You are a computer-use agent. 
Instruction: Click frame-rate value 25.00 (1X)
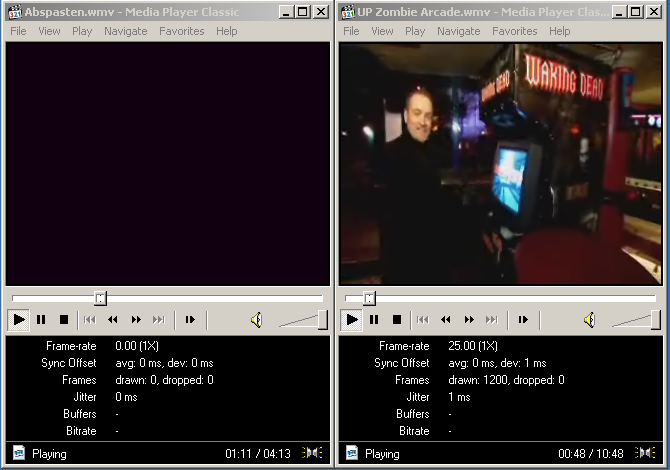pyautogui.click(x=473, y=346)
